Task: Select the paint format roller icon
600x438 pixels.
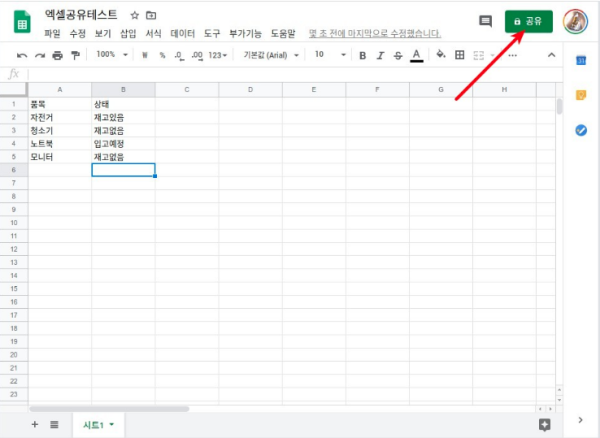Action: click(x=74, y=55)
